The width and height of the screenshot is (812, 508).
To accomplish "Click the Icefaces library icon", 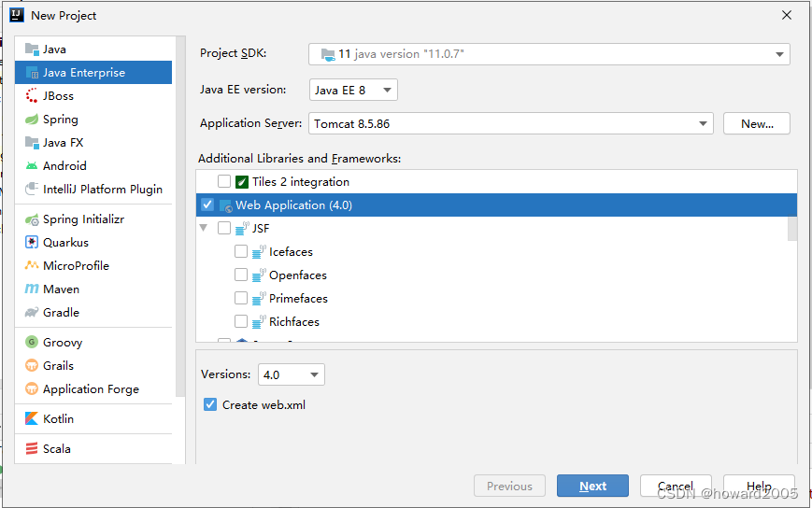I will (259, 251).
